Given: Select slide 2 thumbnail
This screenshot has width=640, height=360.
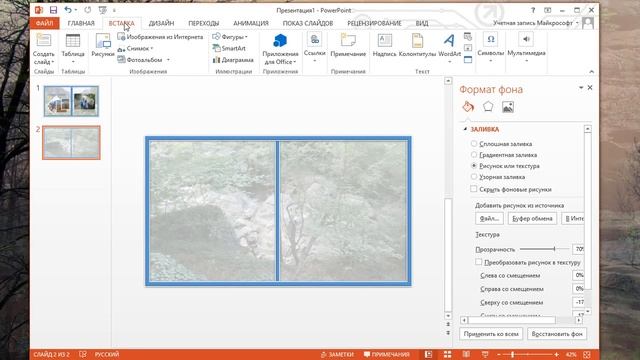Looking at the screenshot, I should click(x=71, y=142).
